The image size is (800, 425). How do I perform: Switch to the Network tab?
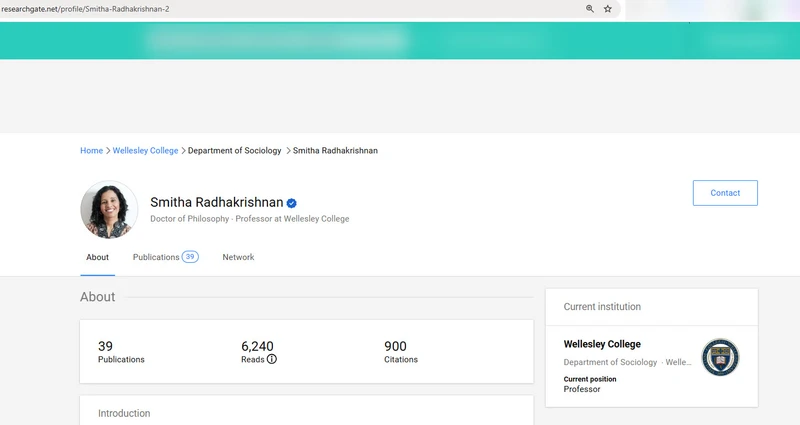click(238, 257)
